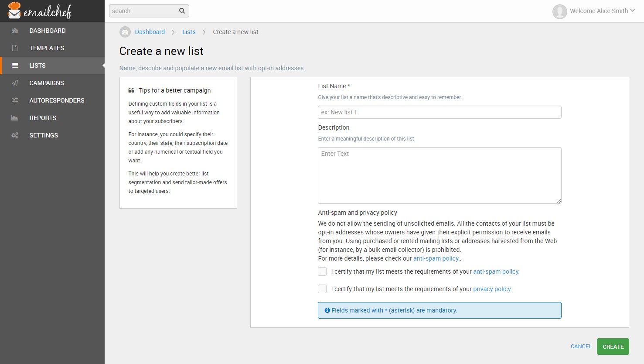Click the Autoresponders shuffle icon
Image resolution: width=644 pixels, height=364 pixels.
point(15,100)
